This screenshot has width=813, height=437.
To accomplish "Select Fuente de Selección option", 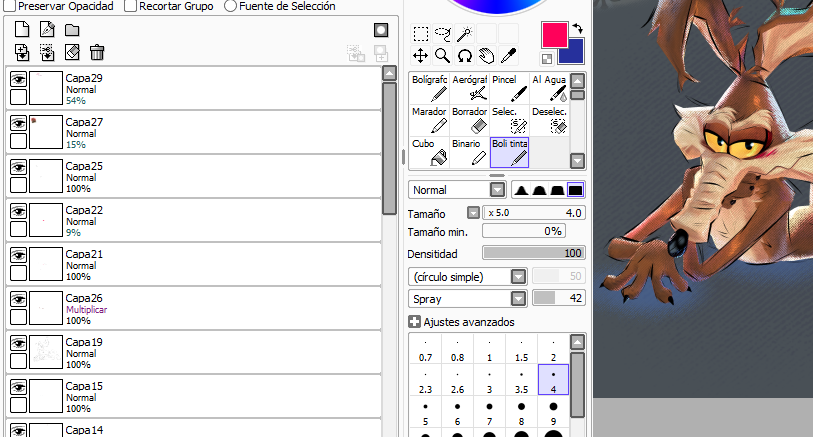I will (x=231, y=6).
